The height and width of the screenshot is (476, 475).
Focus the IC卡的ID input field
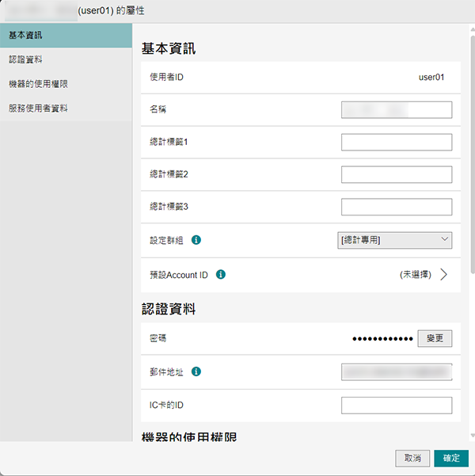(x=396, y=406)
